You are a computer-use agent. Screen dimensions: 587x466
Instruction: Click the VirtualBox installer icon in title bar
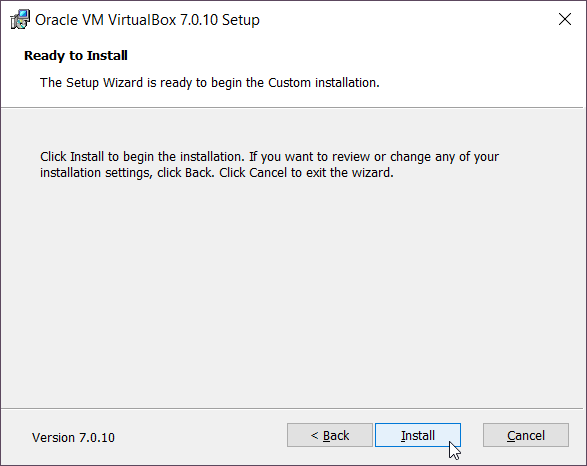click(20, 19)
